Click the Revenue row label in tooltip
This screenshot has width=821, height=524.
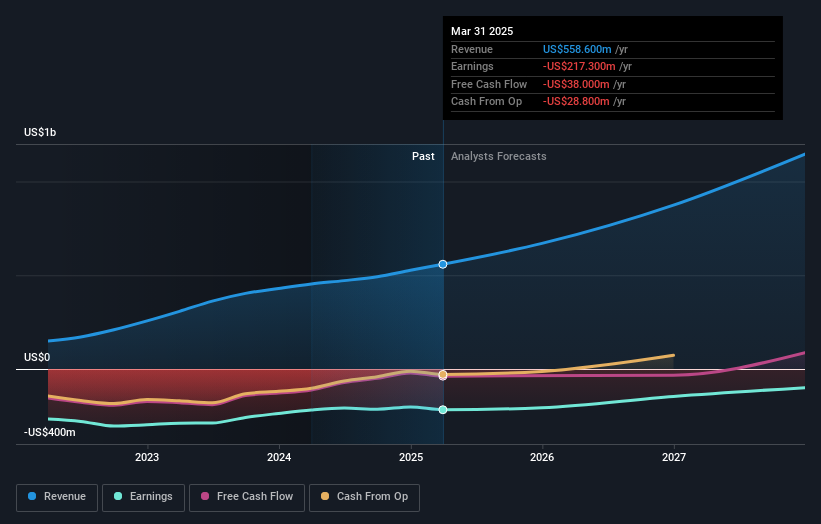click(472, 49)
